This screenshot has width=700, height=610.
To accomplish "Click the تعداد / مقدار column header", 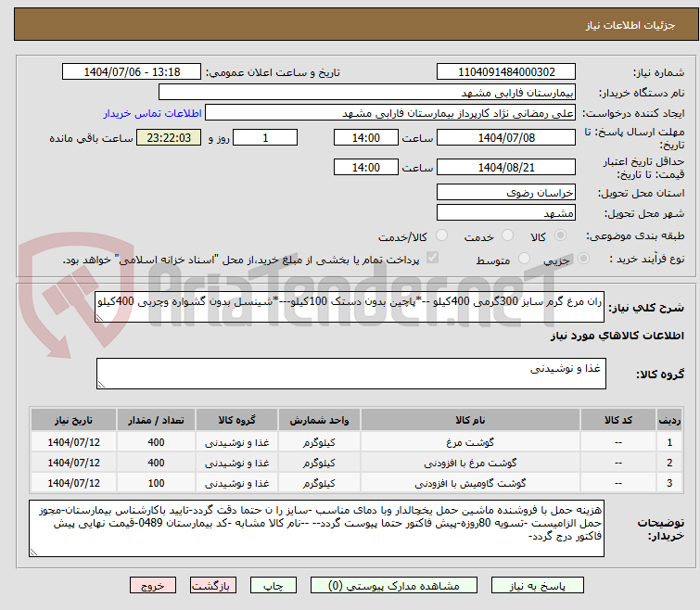I will coord(156,420).
